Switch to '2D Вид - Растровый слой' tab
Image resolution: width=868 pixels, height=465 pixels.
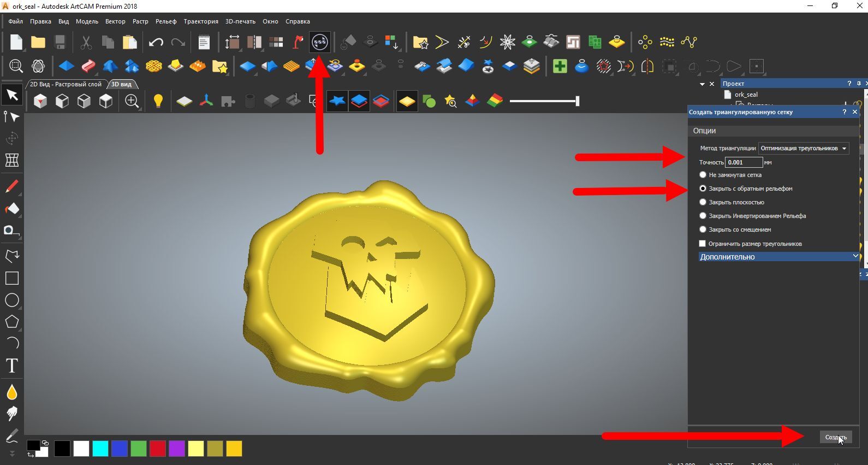click(66, 84)
